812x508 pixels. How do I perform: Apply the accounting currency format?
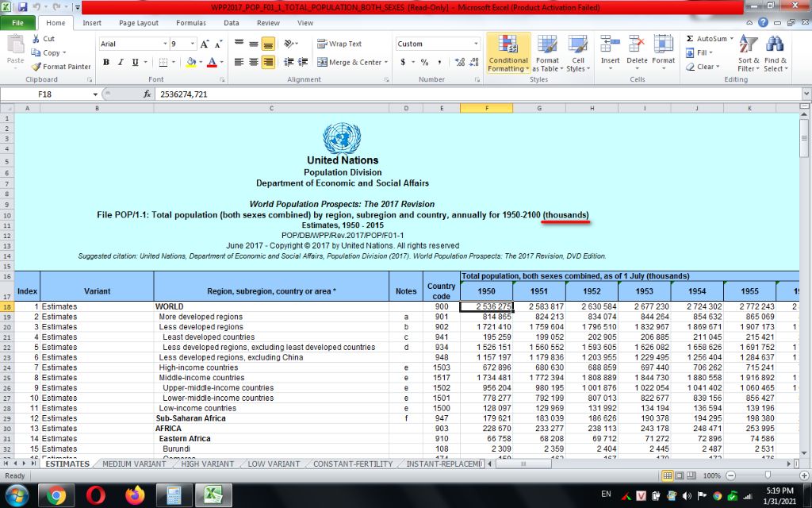403,62
